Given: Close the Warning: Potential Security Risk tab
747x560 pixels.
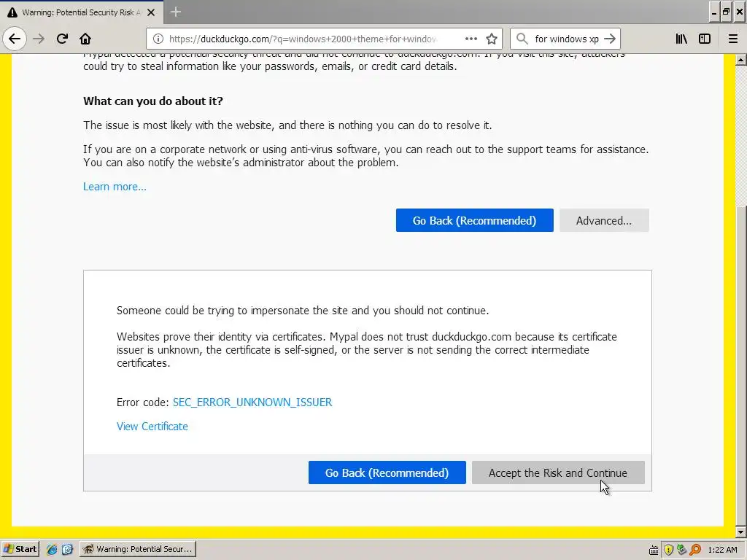Looking at the screenshot, I should pos(151,12).
